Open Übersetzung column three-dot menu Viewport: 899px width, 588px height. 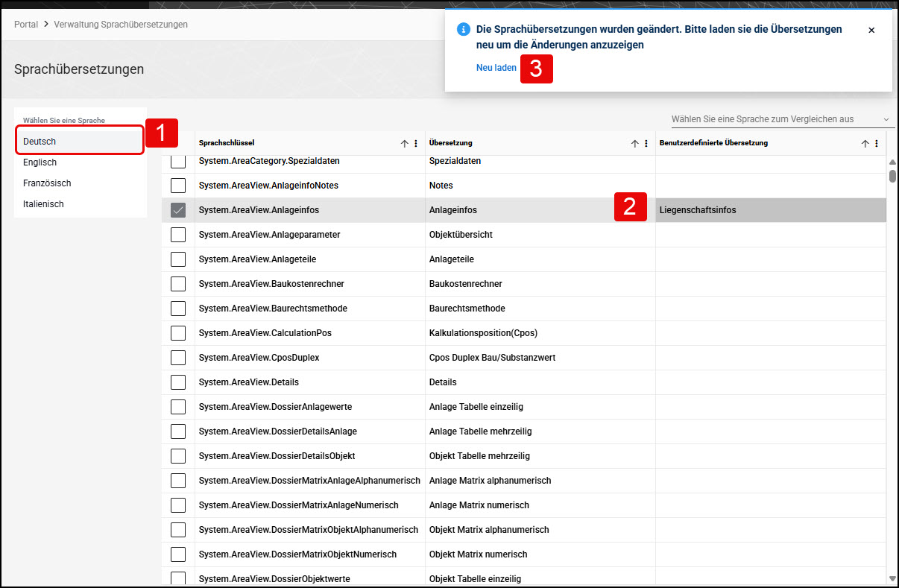[x=646, y=144]
